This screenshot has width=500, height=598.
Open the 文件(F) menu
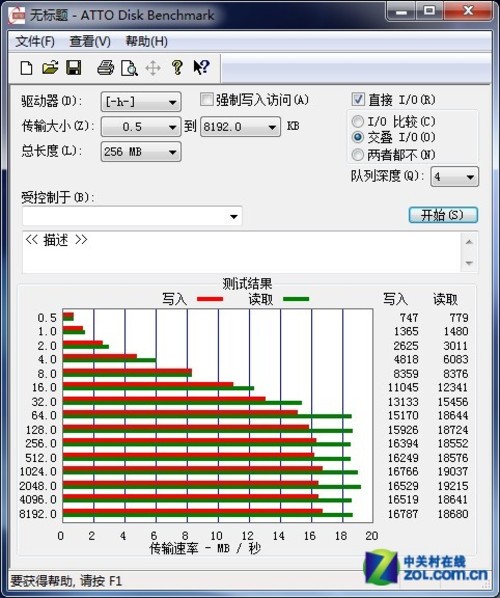(35, 41)
